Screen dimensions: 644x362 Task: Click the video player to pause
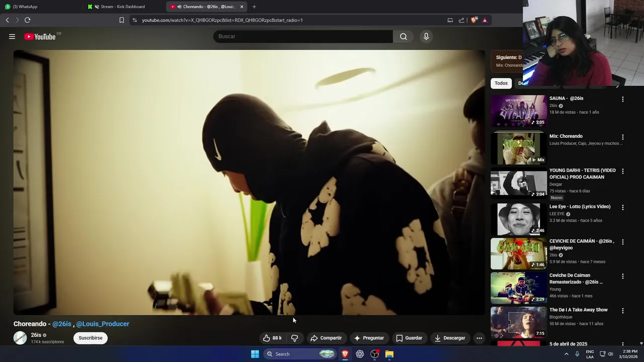tap(250, 182)
